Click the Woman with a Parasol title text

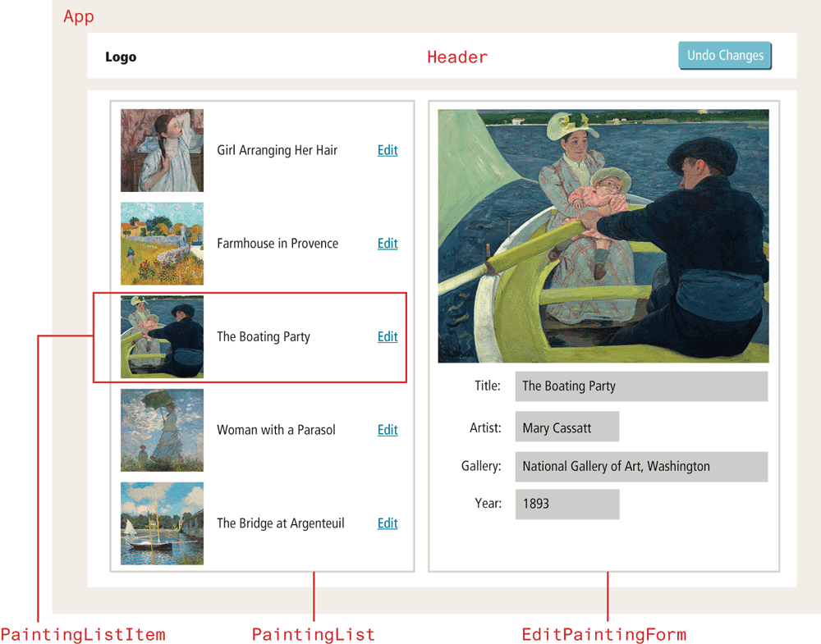point(276,430)
